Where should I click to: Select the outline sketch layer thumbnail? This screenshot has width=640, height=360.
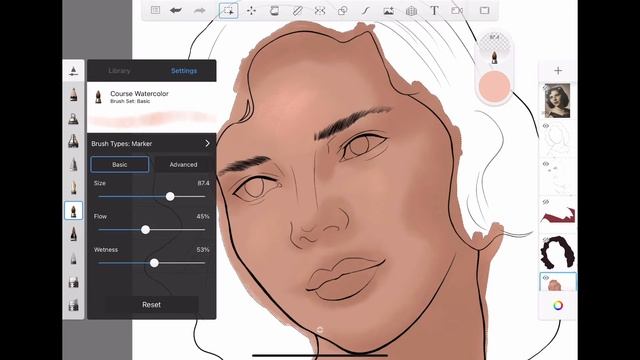[x=558, y=140]
